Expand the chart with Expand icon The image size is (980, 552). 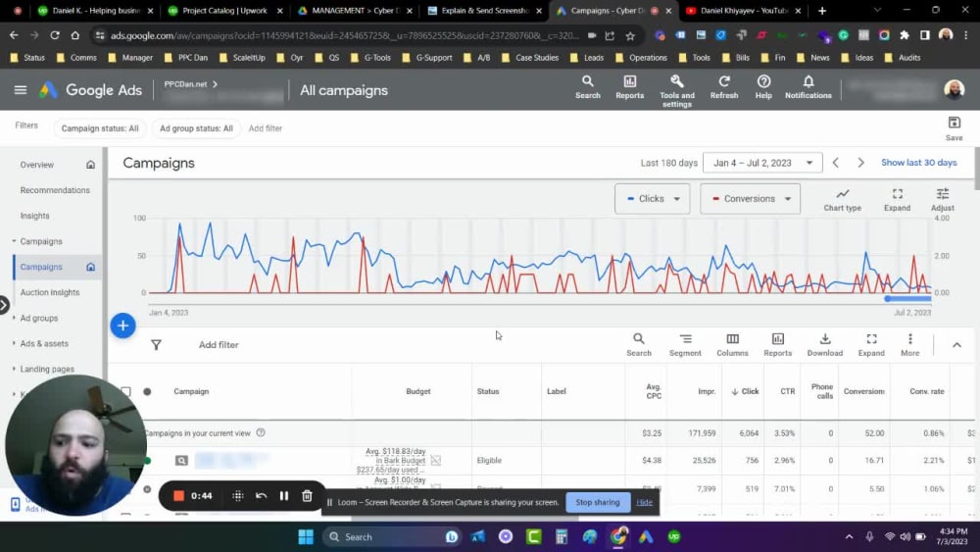pos(897,199)
